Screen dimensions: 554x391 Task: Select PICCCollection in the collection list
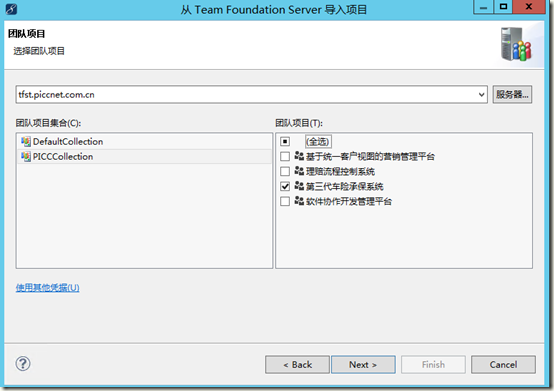pos(145,156)
